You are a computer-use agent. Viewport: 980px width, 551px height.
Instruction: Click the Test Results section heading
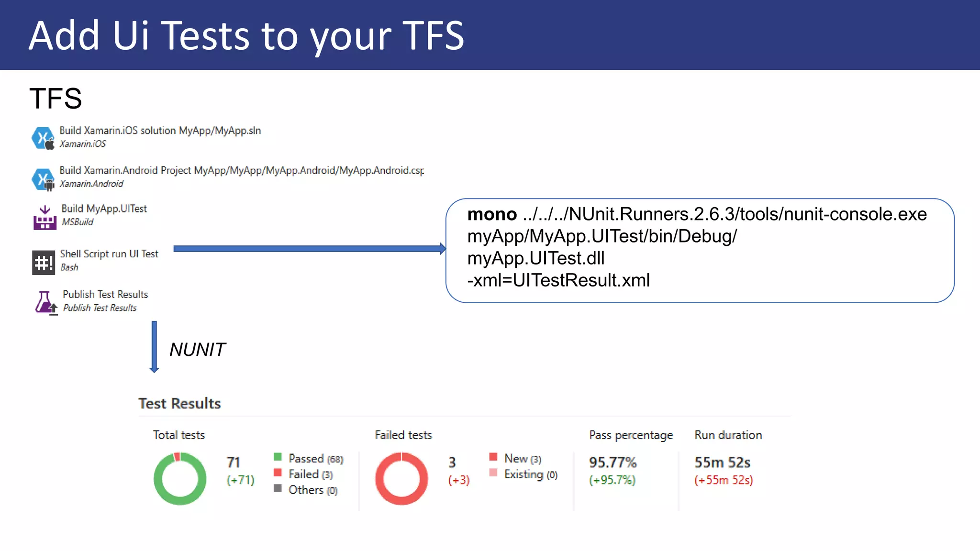coord(179,403)
